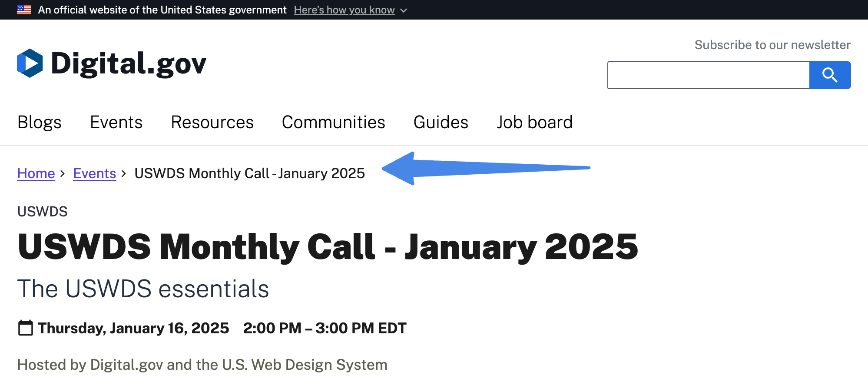Click the Events breadcrumb link

tap(94, 173)
